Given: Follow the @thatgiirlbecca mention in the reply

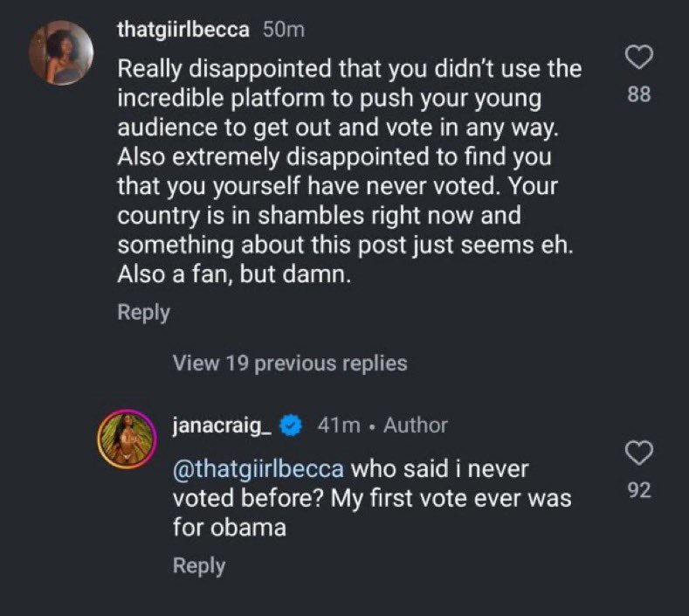Looking at the screenshot, I should [259, 469].
